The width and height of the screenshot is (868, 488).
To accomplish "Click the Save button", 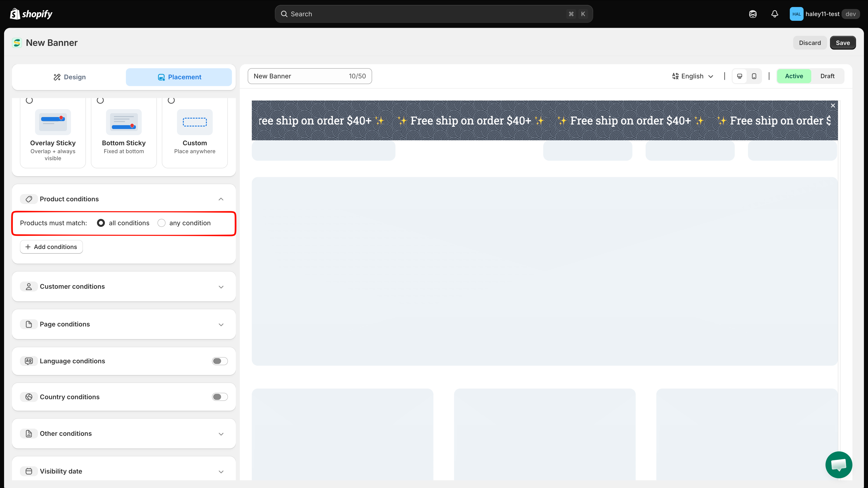I will pyautogui.click(x=843, y=43).
